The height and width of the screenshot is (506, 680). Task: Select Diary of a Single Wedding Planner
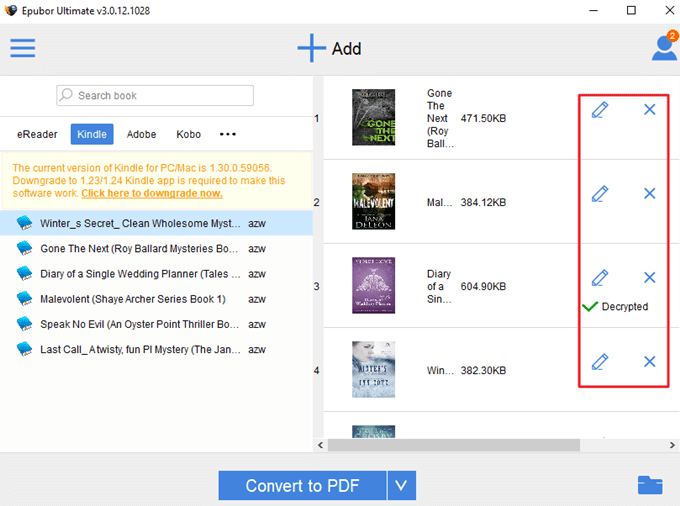[156, 273]
